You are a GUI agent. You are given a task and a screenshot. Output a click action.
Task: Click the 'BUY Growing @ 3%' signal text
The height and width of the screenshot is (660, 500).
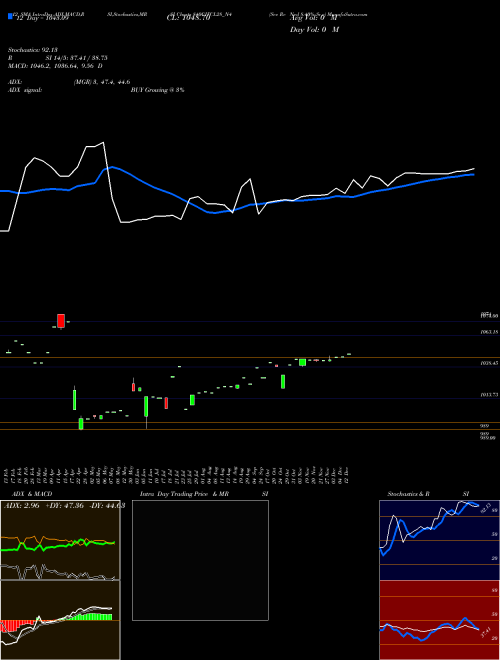pos(157,90)
